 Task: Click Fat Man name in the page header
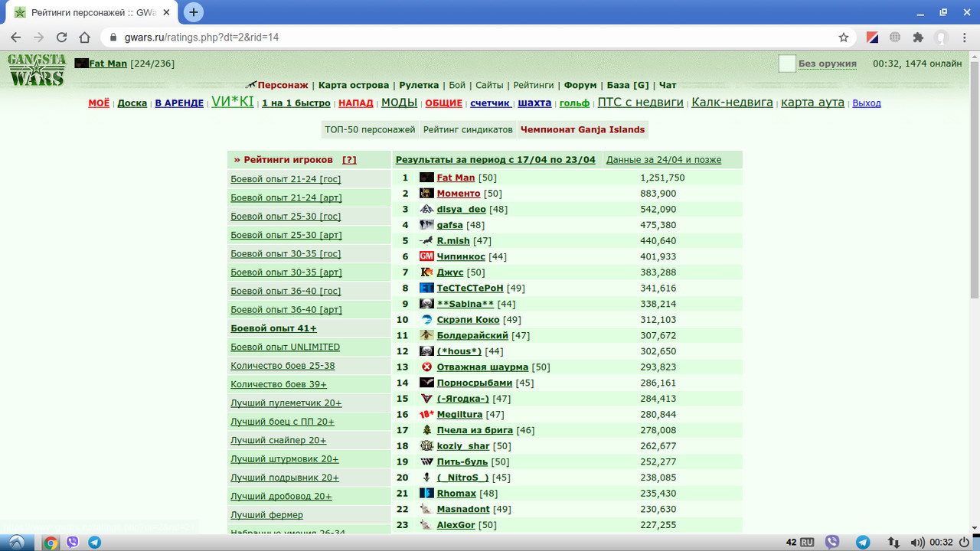(108, 64)
